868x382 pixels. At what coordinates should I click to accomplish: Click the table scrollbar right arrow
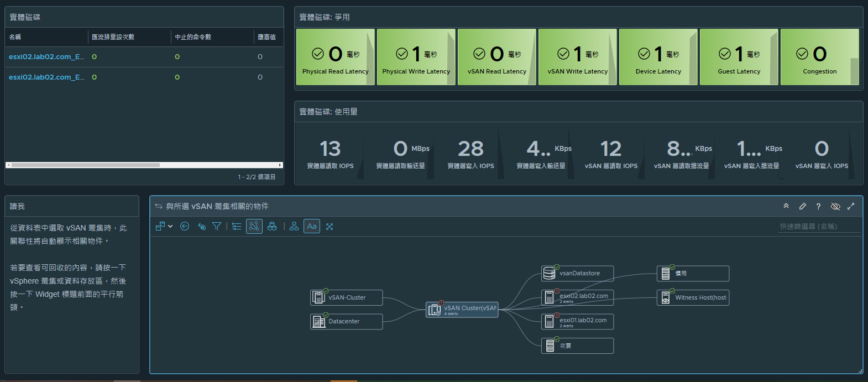[280, 165]
